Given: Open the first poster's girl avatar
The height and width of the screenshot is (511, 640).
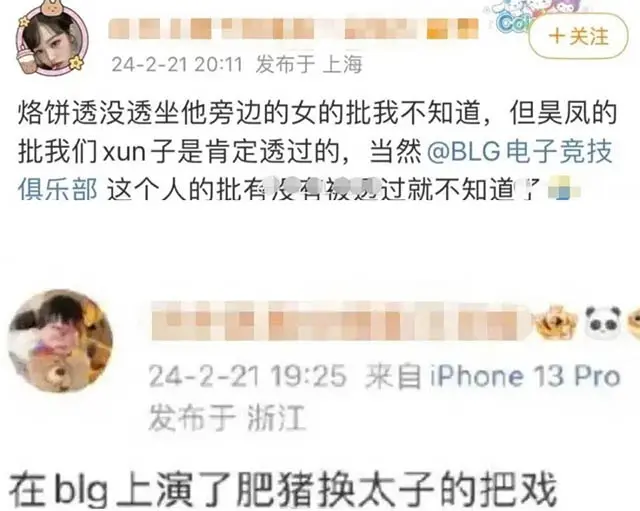Looking at the screenshot, I should 51,41.
